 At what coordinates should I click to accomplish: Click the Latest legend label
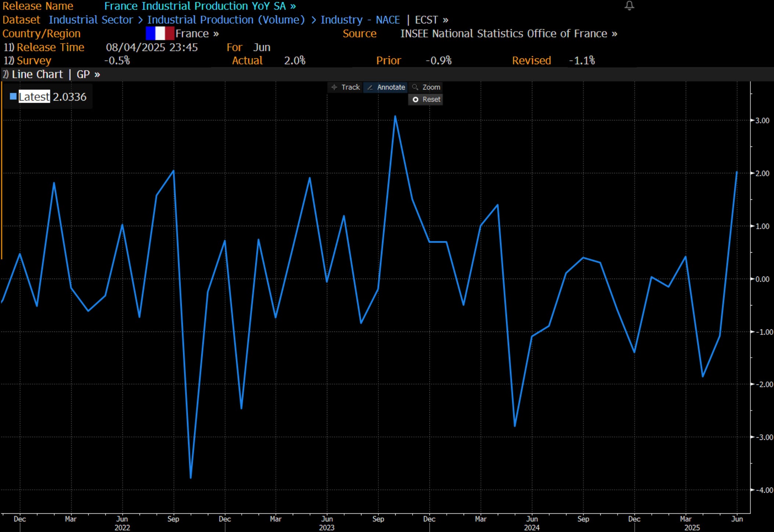pyautogui.click(x=34, y=97)
